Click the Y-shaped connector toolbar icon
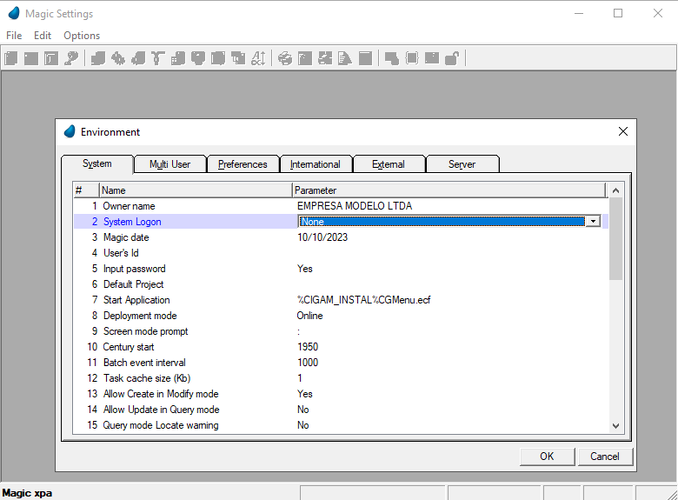The height and width of the screenshot is (500, 678). (158, 58)
